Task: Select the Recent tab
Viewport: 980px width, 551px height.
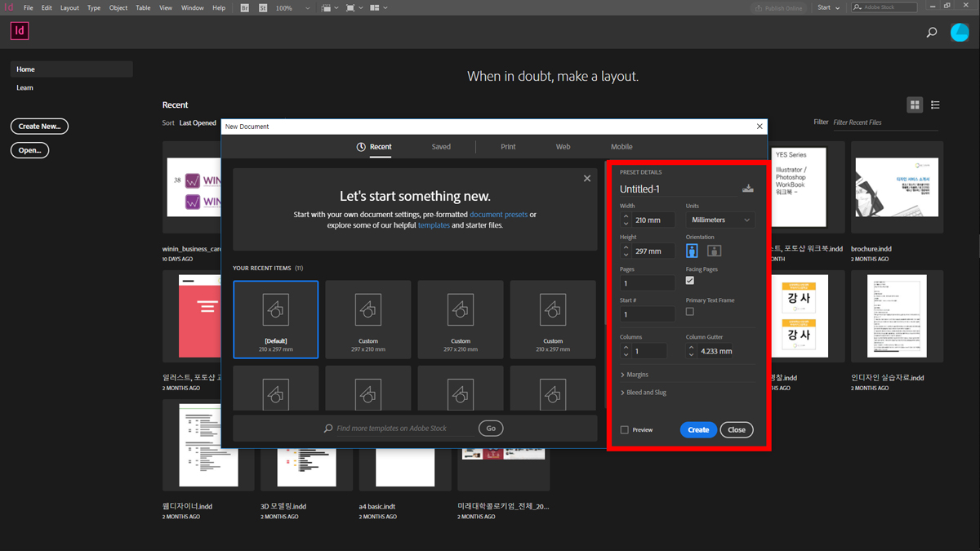Action: [x=374, y=147]
